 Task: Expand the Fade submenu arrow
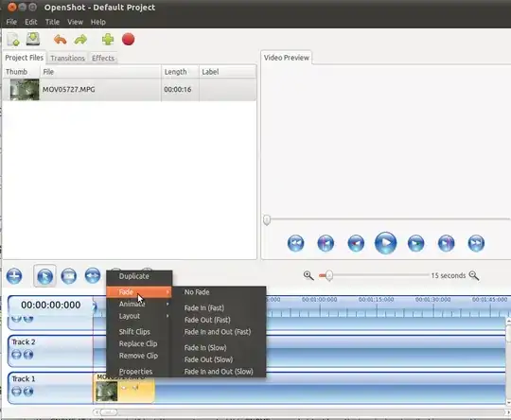point(167,292)
